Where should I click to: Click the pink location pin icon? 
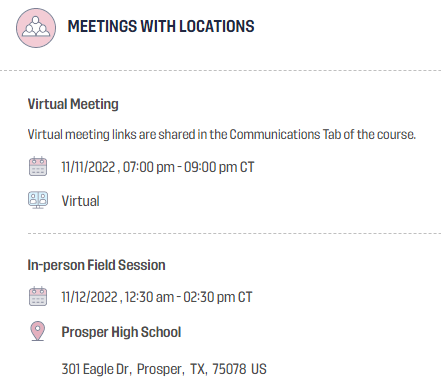coord(38,331)
